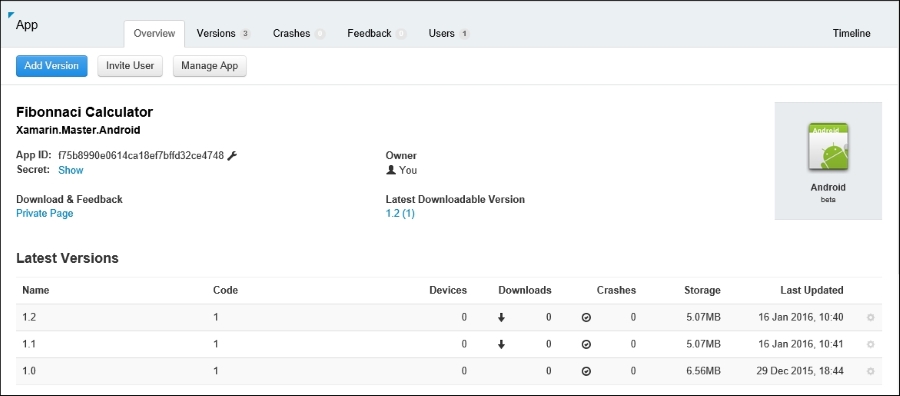Click the download arrow for version 1.2

coord(501,317)
